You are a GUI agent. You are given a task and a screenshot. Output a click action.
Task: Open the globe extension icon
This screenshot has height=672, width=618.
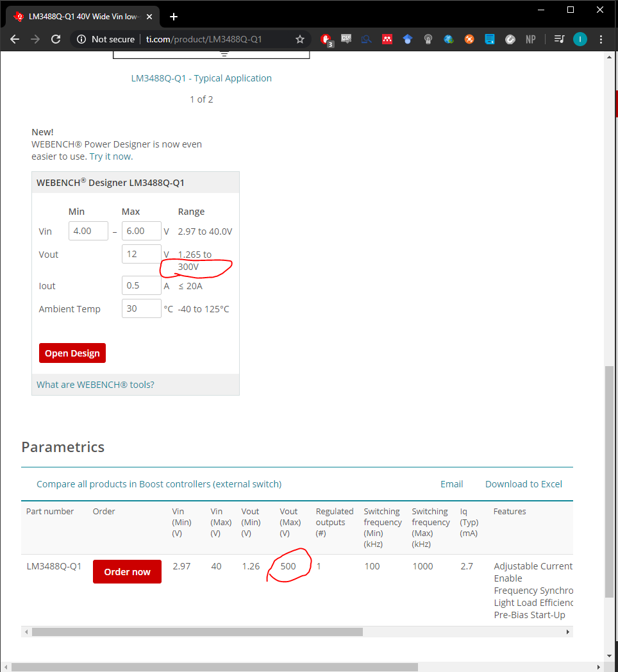[449, 39]
